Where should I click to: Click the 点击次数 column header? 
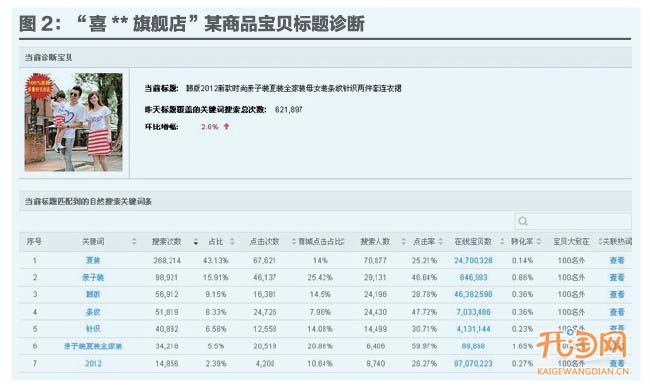tap(264, 242)
